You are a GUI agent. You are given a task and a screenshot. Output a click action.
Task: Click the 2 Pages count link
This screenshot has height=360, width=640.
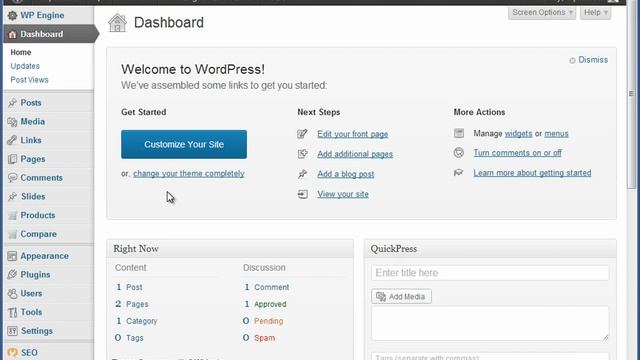point(131,304)
